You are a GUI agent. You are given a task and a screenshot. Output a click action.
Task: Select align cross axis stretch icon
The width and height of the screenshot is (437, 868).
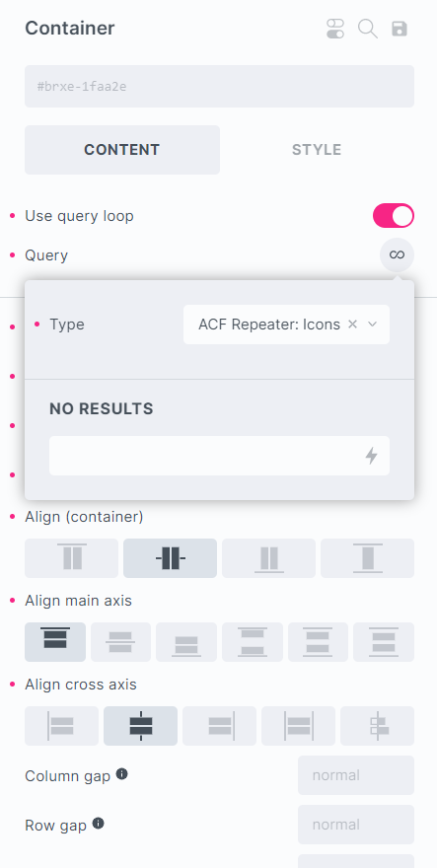point(299,726)
